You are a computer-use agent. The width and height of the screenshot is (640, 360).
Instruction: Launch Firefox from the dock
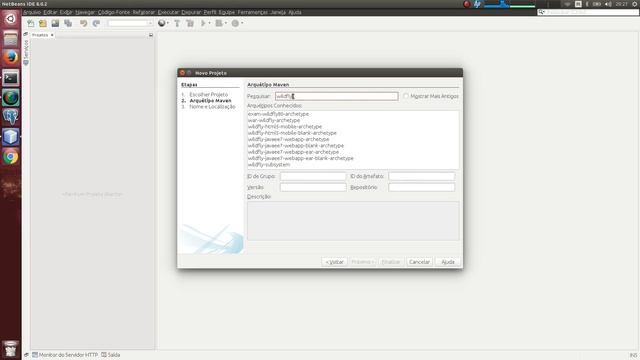11,58
